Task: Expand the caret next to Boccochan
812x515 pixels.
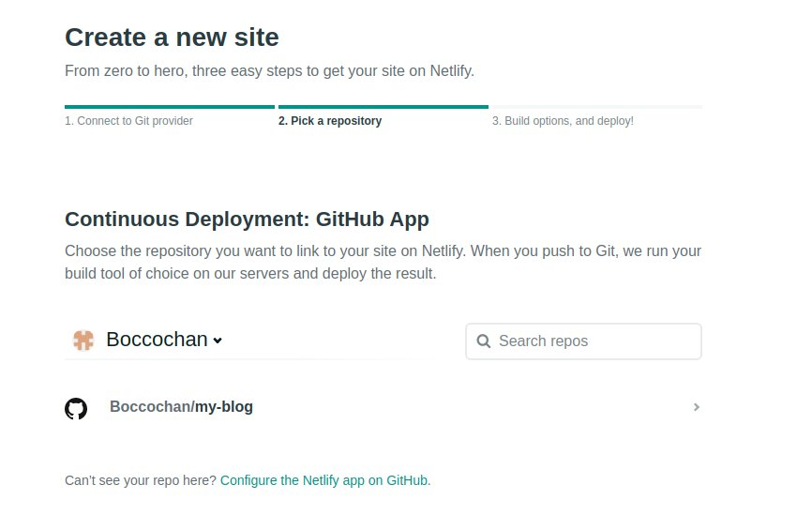Action: [x=218, y=341]
